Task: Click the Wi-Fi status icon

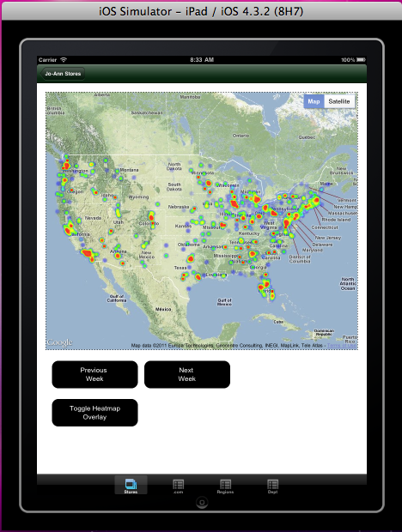Action: coord(64,60)
